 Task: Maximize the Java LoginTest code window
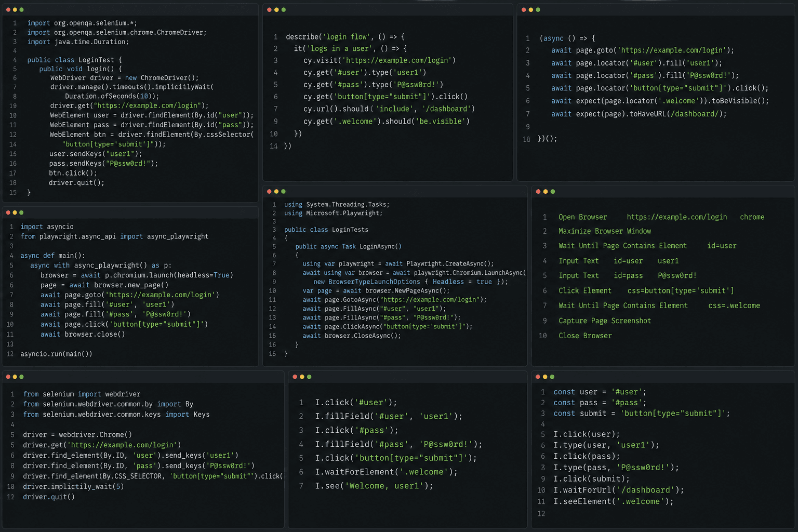pos(21,10)
